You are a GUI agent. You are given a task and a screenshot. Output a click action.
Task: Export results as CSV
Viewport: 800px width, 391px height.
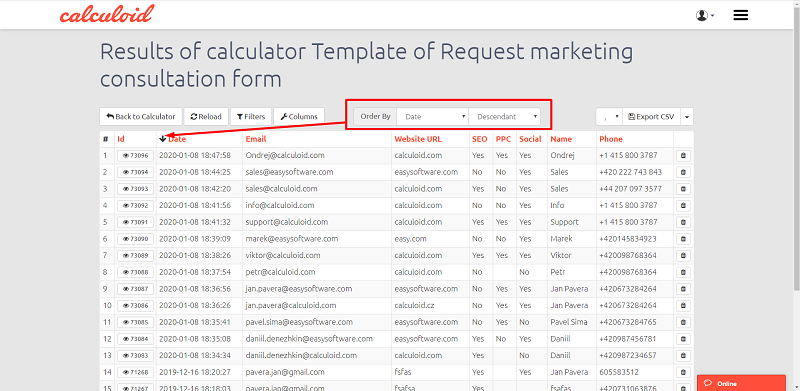[x=651, y=116]
